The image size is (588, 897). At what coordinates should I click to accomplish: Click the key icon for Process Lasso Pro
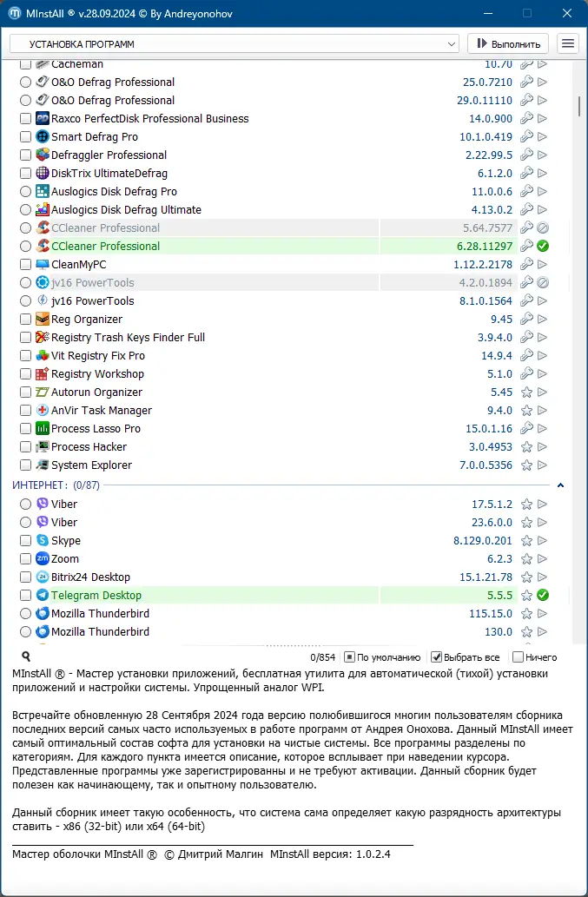[527, 428]
